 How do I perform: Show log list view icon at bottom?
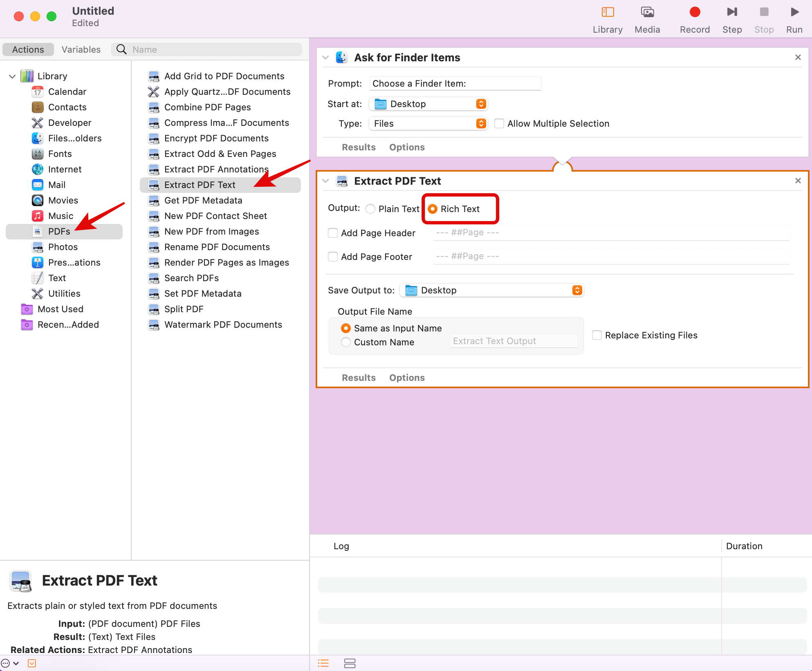click(323, 663)
